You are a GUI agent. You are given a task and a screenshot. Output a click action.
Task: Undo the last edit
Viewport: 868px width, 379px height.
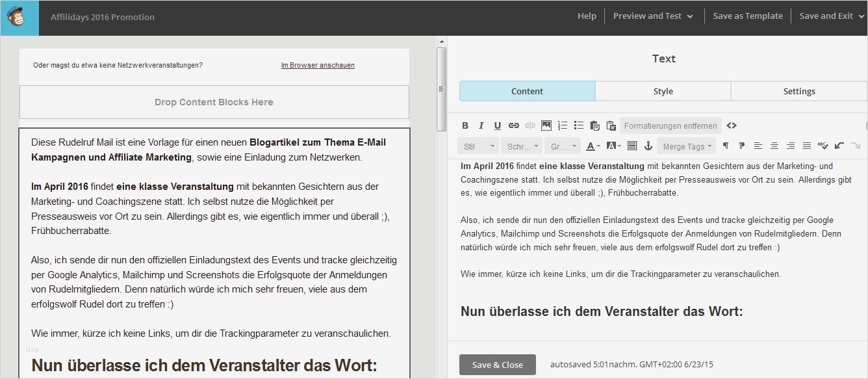[839, 146]
